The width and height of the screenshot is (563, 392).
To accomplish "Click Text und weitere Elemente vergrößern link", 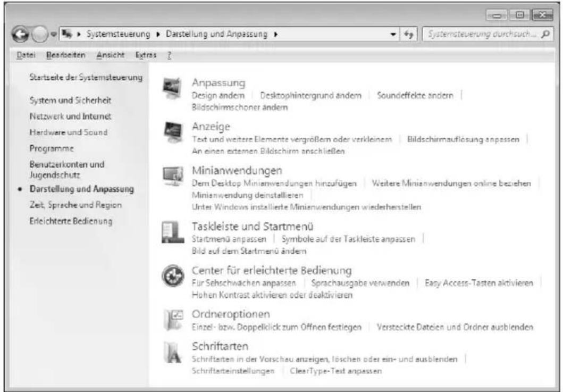I will (292, 139).
